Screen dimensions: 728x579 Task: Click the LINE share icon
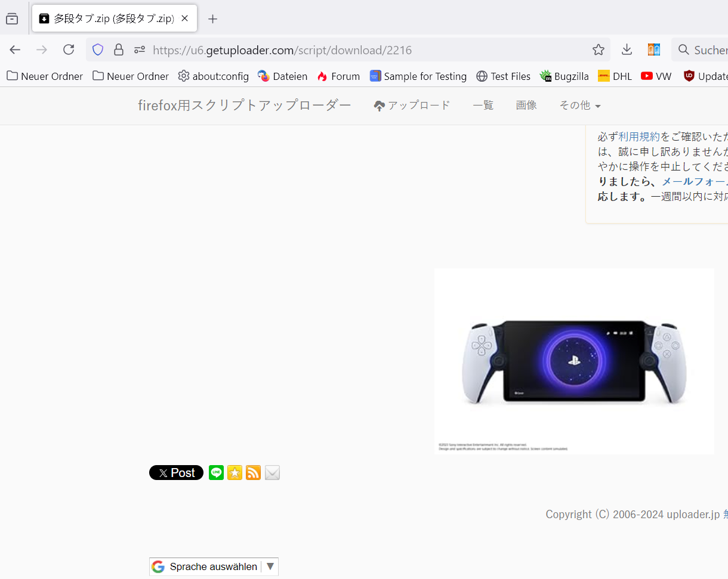(216, 473)
